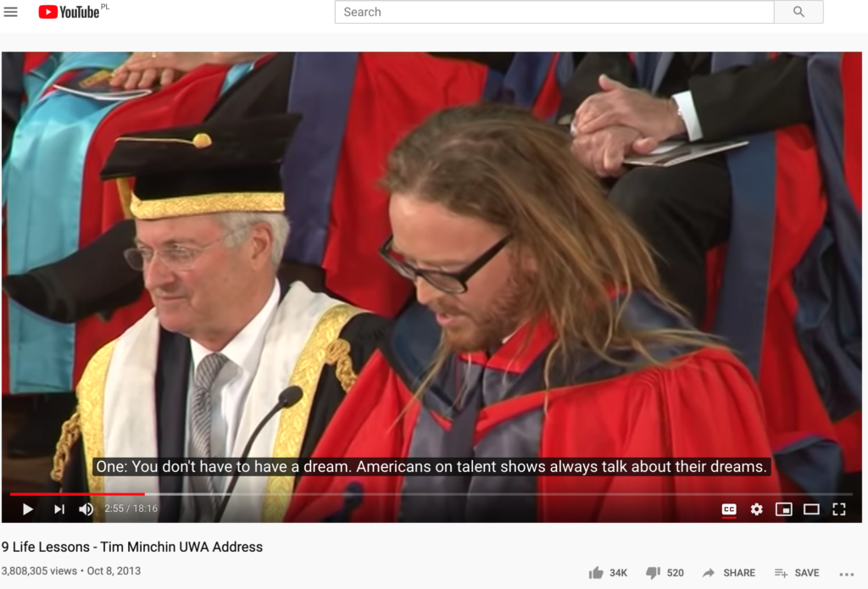Click in the Search input field
This screenshot has height=589, width=868.
[x=554, y=12]
